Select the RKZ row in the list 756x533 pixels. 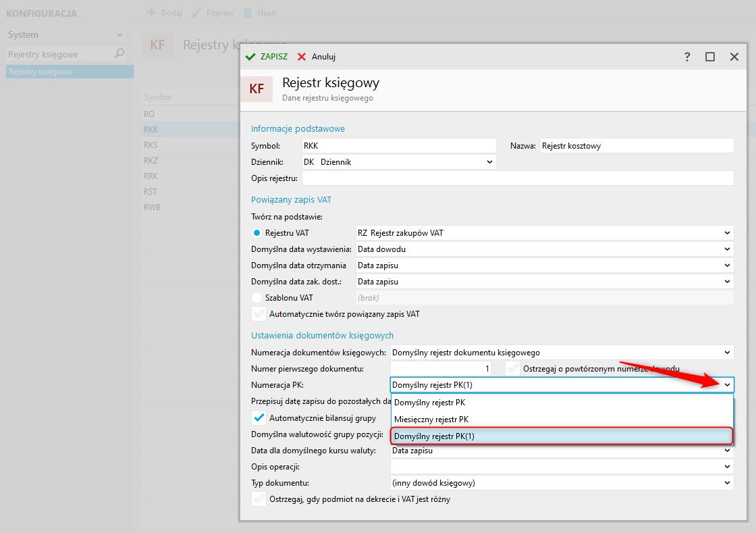(x=190, y=160)
